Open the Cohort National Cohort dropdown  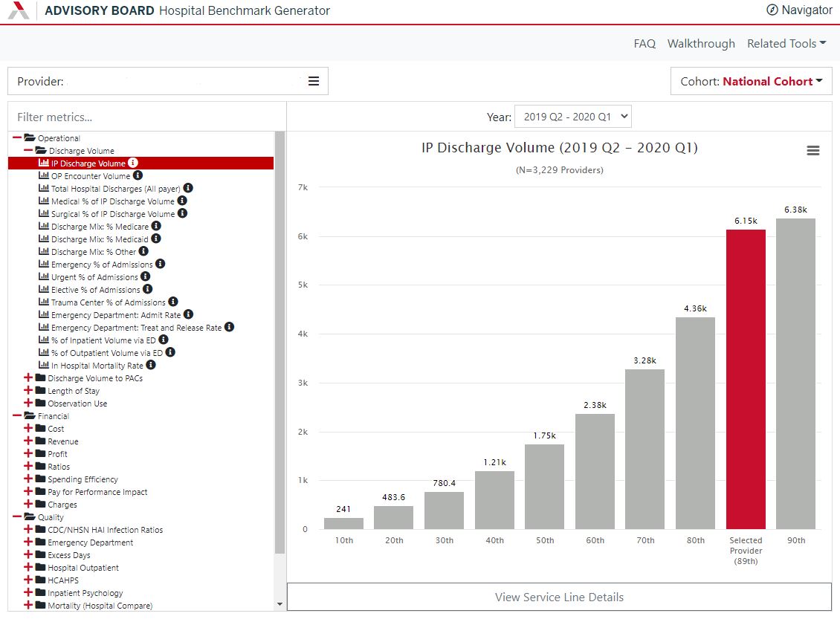(751, 82)
